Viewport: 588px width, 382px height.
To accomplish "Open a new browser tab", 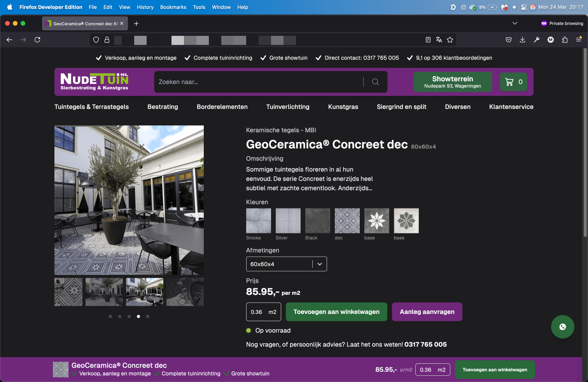I will 136,24.
